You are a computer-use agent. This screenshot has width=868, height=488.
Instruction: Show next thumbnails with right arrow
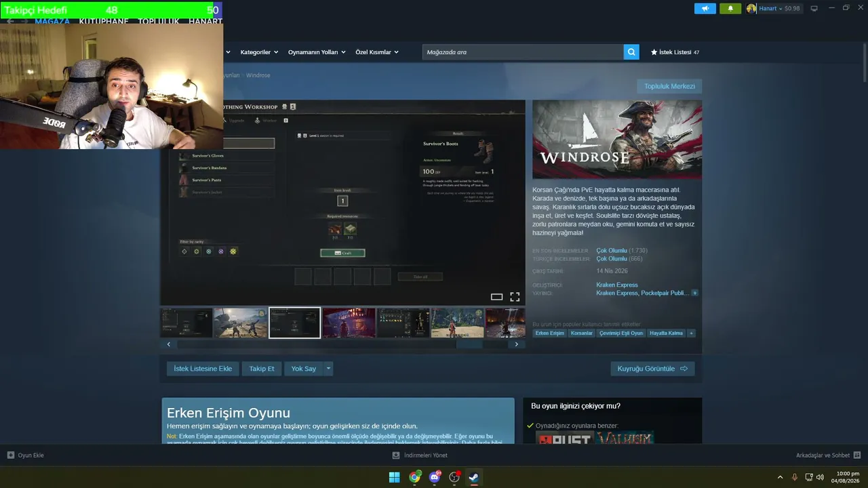pos(516,344)
